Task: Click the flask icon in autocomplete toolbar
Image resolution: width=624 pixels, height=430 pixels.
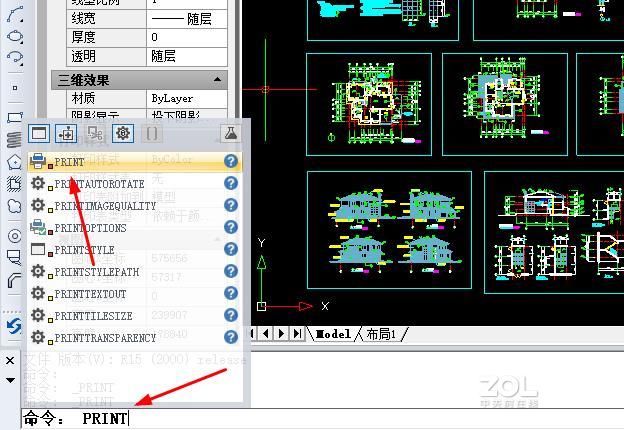Action: click(230, 133)
